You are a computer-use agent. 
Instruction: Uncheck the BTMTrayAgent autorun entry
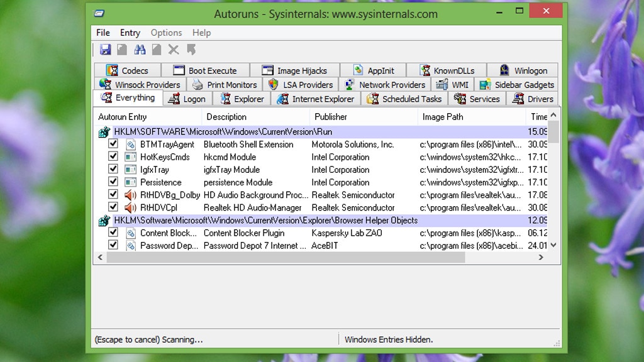pyautogui.click(x=113, y=144)
